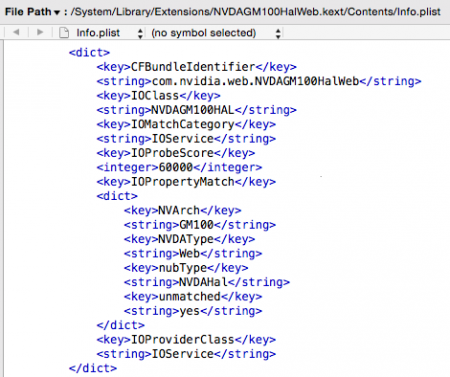Click the Info.plist jump bar item
The image size is (450, 377).
click(x=98, y=33)
